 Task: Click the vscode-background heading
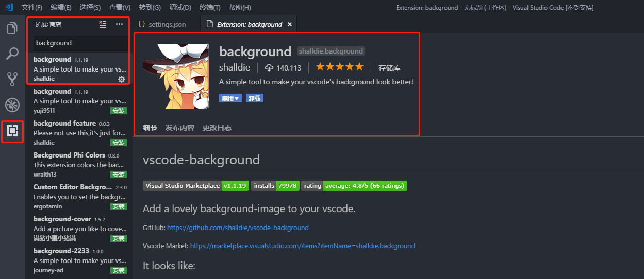coord(201,160)
